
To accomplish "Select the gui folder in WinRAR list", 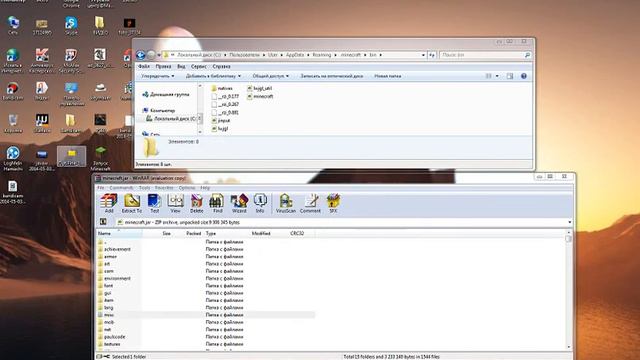I will (107, 293).
